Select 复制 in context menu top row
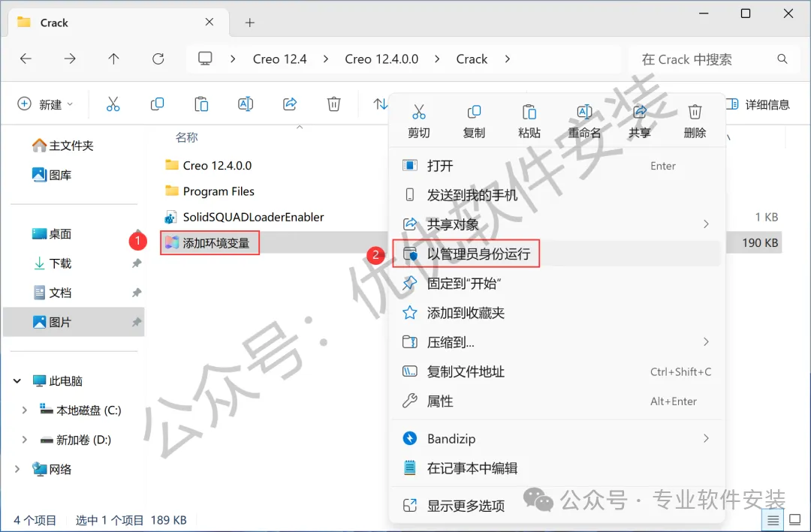Screen dimensions: 811x532 [474, 122]
